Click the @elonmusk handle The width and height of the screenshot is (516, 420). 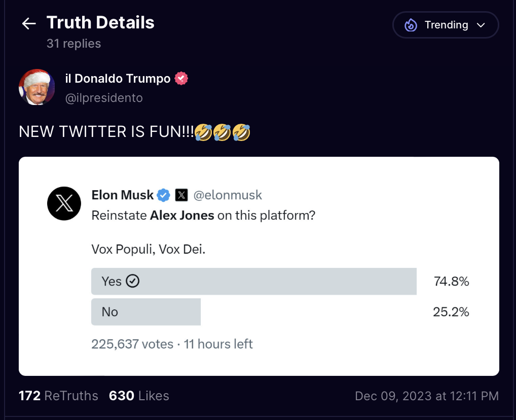pyautogui.click(x=228, y=195)
